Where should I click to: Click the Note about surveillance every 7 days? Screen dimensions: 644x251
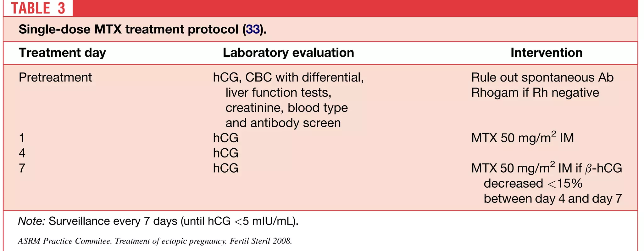click(158, 221)
